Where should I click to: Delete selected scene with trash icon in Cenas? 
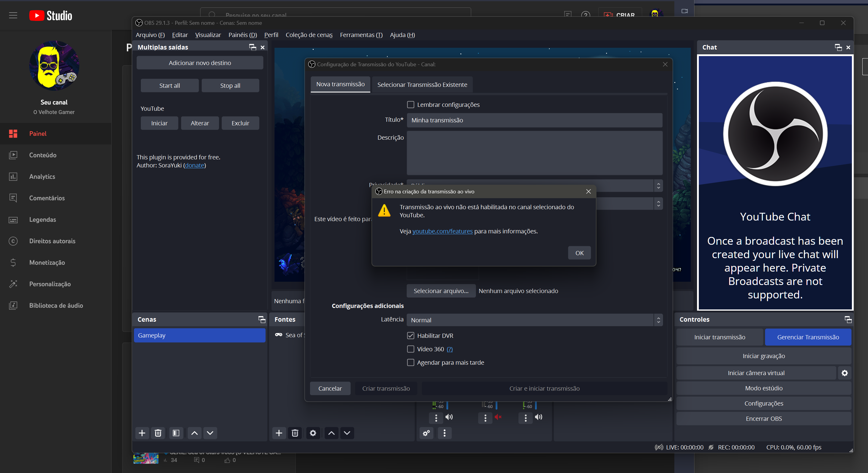158,433
